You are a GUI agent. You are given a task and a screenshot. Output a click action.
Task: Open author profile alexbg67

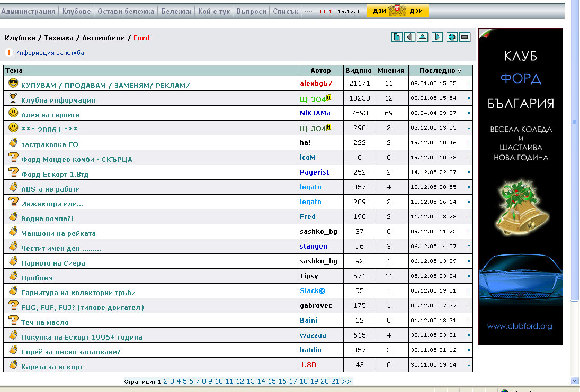tap(316, 83)
